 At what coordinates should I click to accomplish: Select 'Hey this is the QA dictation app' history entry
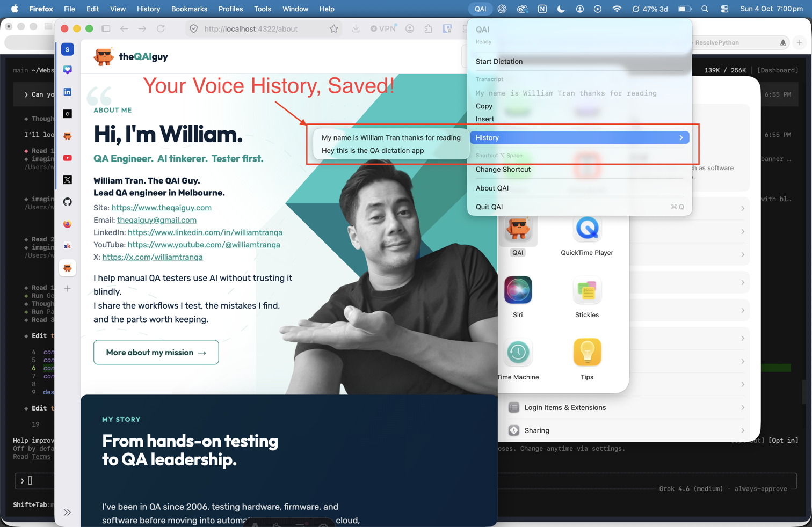[373, 151]
